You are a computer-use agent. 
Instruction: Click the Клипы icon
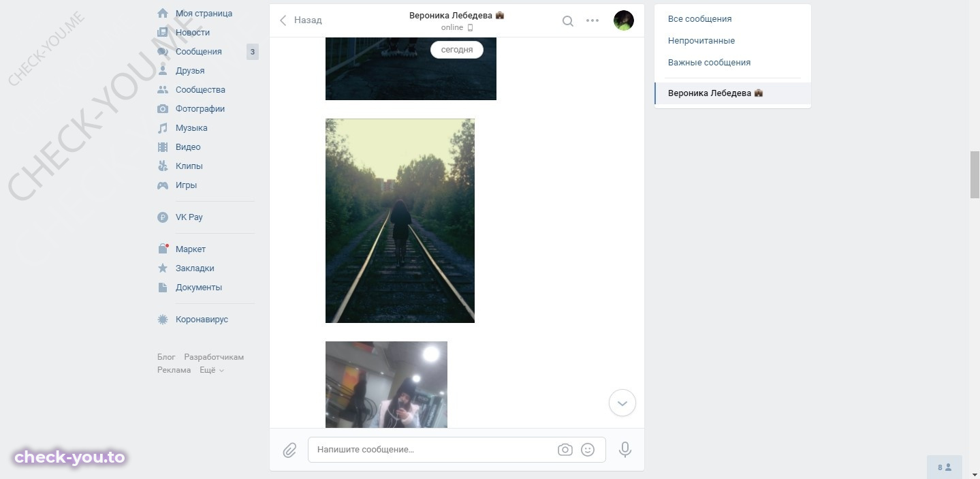tap(163, 166)
